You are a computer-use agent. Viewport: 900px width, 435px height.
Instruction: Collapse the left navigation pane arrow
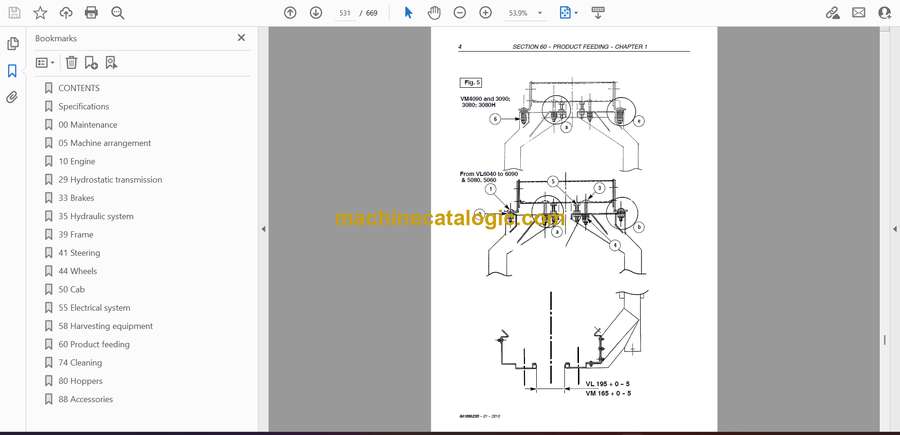pyautogui.click(x=263, y=229)
